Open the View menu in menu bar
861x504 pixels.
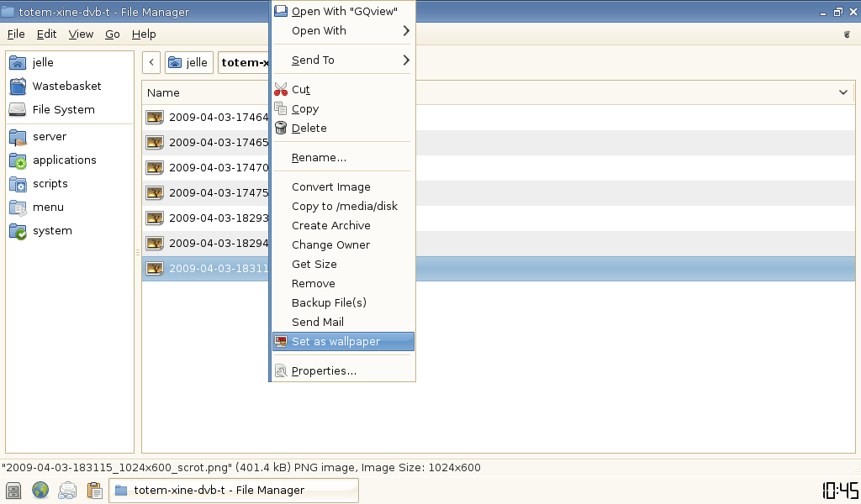[x=81, y=34]
